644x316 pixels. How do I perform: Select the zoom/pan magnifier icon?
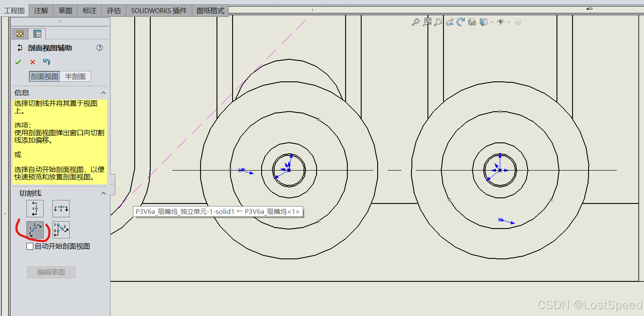415,22
